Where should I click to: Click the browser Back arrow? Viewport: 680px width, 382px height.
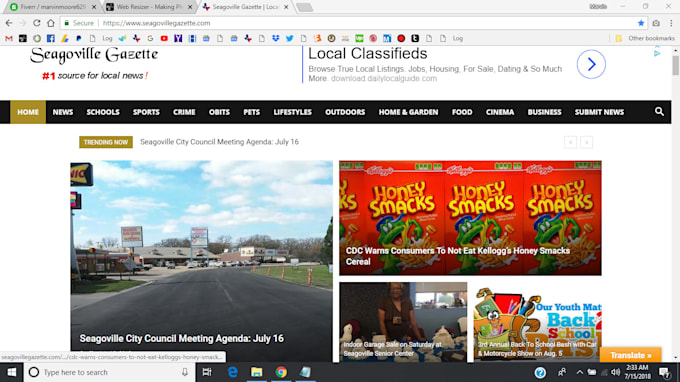coord(9,23)
